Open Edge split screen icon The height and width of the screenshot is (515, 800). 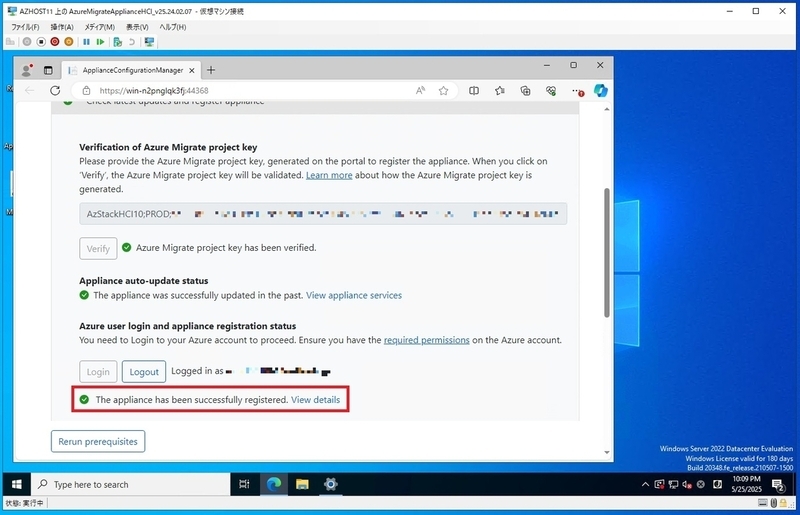[x=474, y=91]
